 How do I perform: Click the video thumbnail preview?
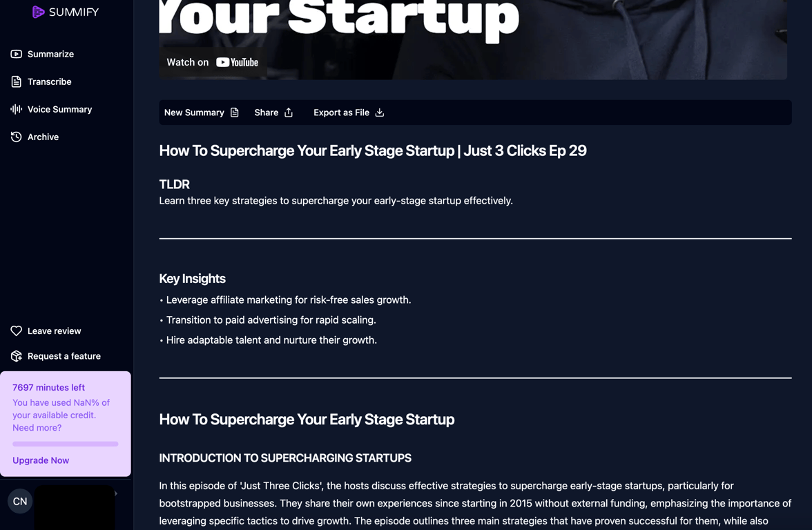point(473,39)
